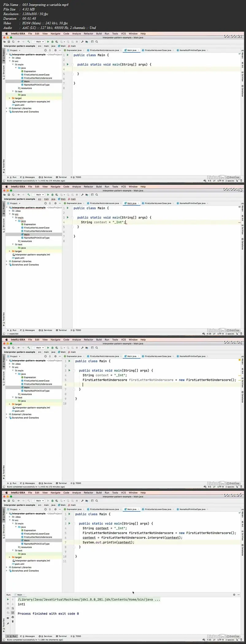Open Terminal bottom button in 00:01:04 frame
The width and height of the screenshot is (246, 644).
pyautogui.click(x=61, y=483)
